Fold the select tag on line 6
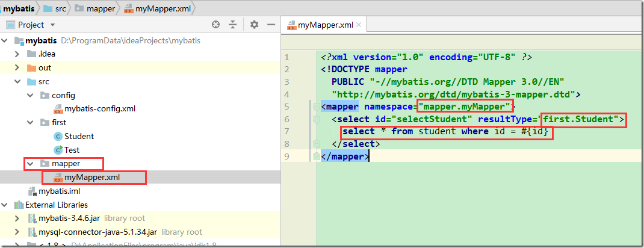Image resolution: width=644 pixels, height=248 pixels. pyautogui.click(x=316, y=119)
